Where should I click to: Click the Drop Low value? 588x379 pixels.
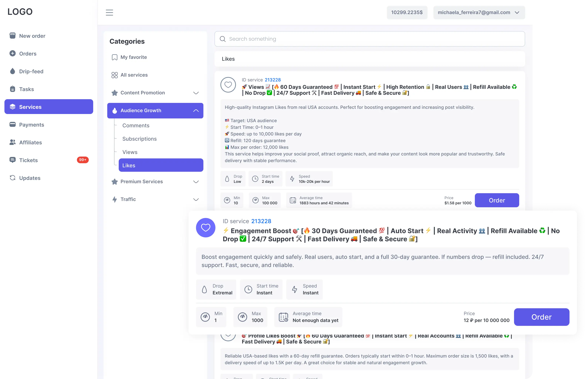[237, 182]
